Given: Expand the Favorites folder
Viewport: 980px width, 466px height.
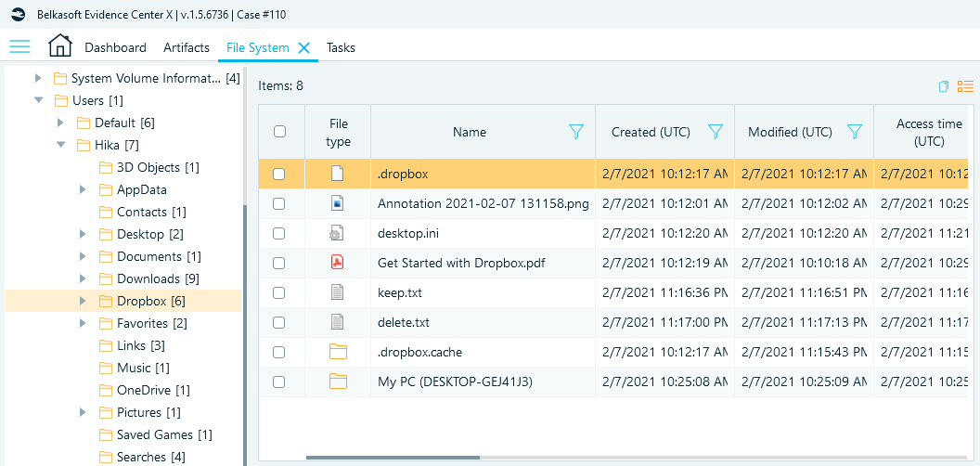Looking at the screenshot, I should (84, 323).
